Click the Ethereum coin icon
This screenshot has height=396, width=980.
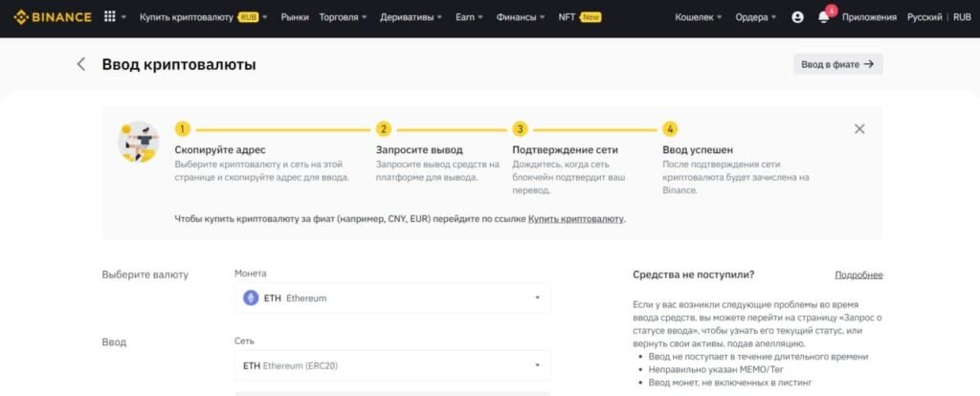point(251,297)
